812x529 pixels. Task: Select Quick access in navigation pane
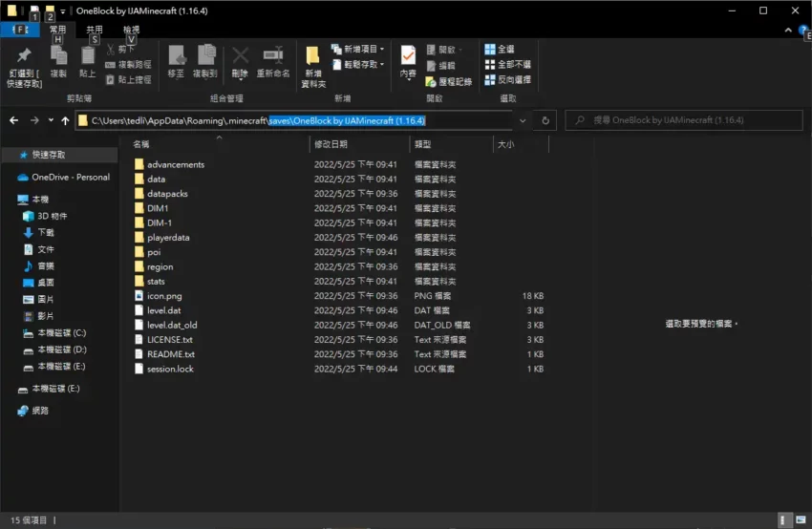click(59, 155)
